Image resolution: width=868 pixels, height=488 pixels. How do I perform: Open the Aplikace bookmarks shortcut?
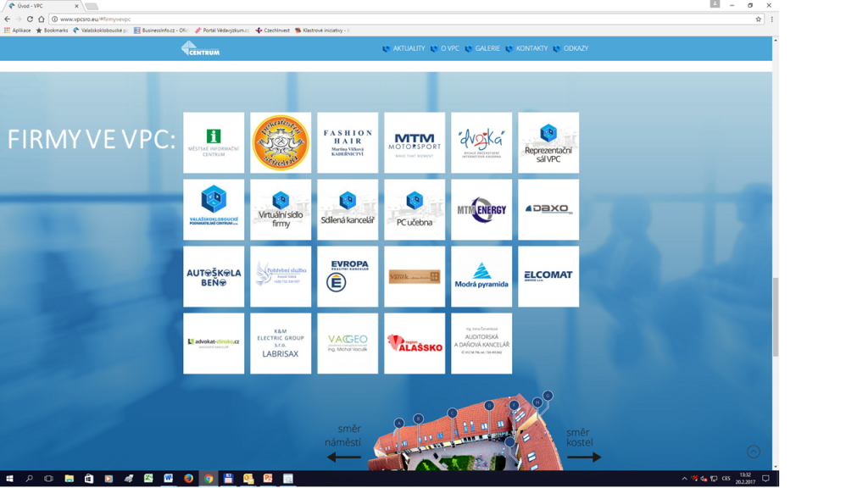pyautogui.click(x=17, y=30)
